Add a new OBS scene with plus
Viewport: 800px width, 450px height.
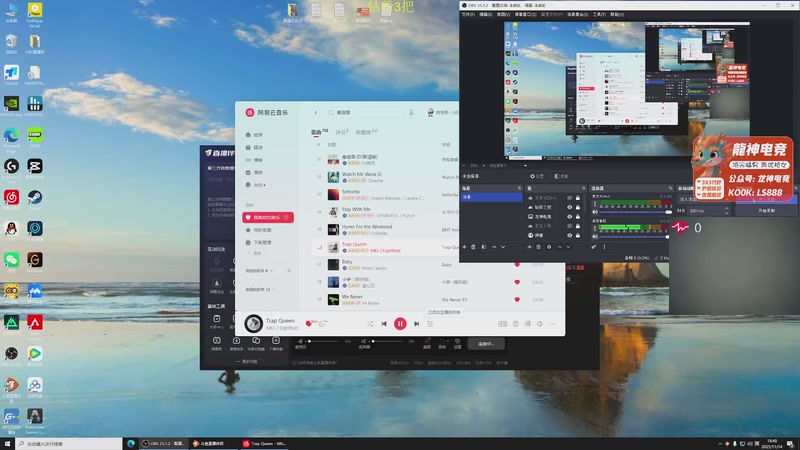pyautogui.click(x=464, y=247)
